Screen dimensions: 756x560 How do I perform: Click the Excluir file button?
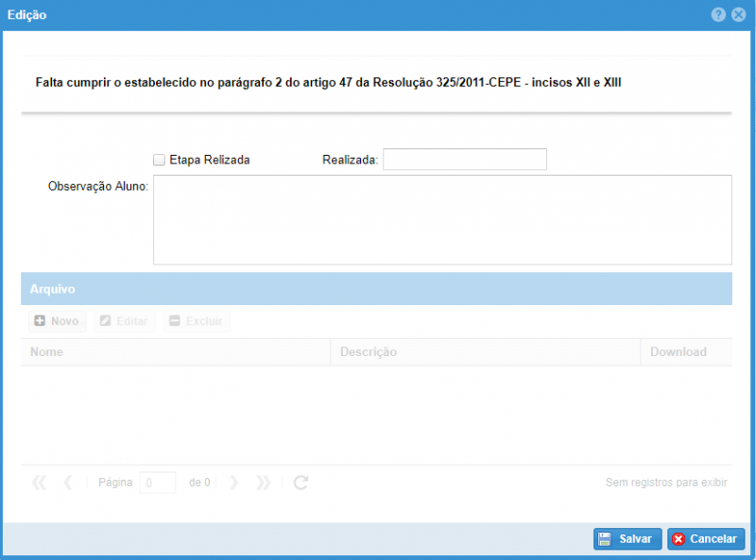pos(196,321)
